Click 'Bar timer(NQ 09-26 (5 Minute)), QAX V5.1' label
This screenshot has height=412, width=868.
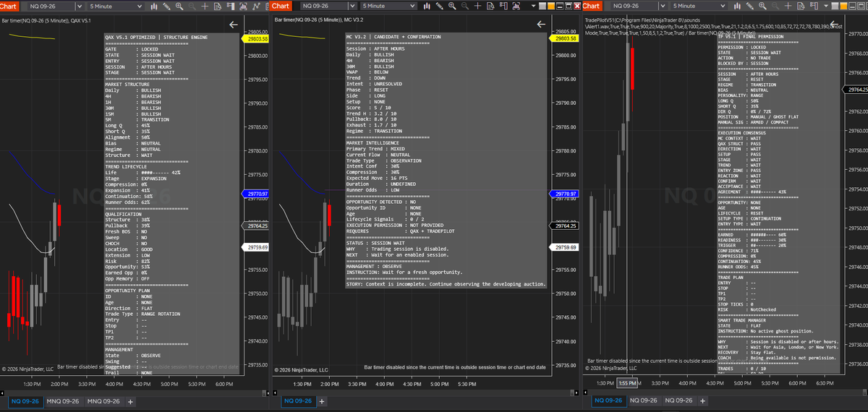click(x=46, y=21)
